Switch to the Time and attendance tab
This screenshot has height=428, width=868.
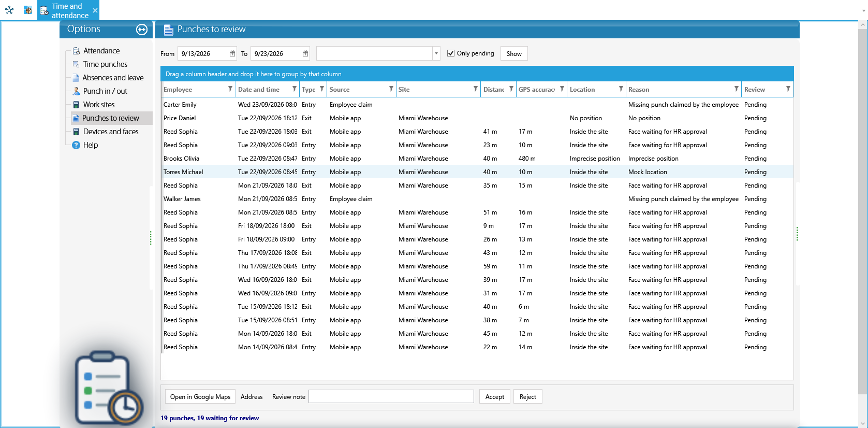coord(67,10)
